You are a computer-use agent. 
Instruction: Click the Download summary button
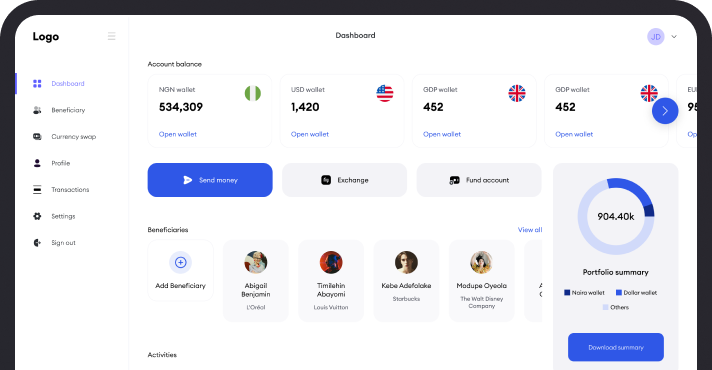[x=616, y=347]
